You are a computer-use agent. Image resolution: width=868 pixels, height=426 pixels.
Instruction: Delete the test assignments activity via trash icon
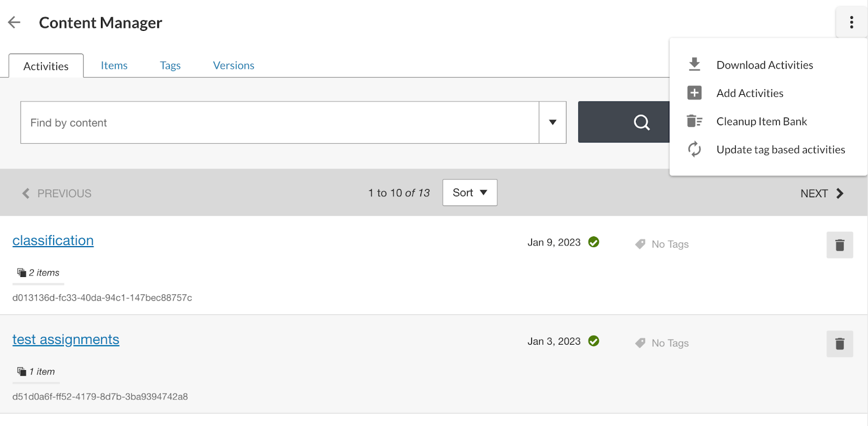coord(840,344)
